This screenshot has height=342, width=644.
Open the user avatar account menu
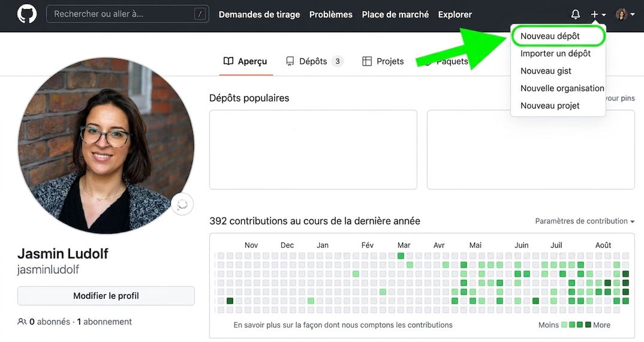(625, 14)
